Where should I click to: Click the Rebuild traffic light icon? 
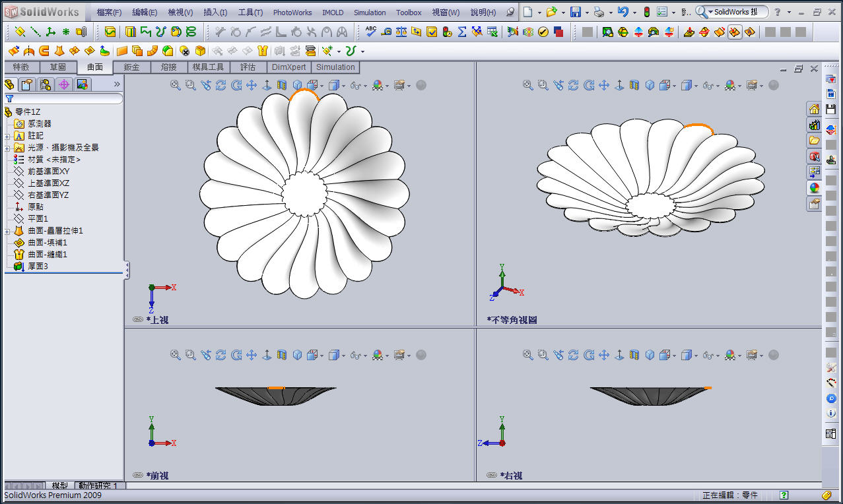click(646, 12)
